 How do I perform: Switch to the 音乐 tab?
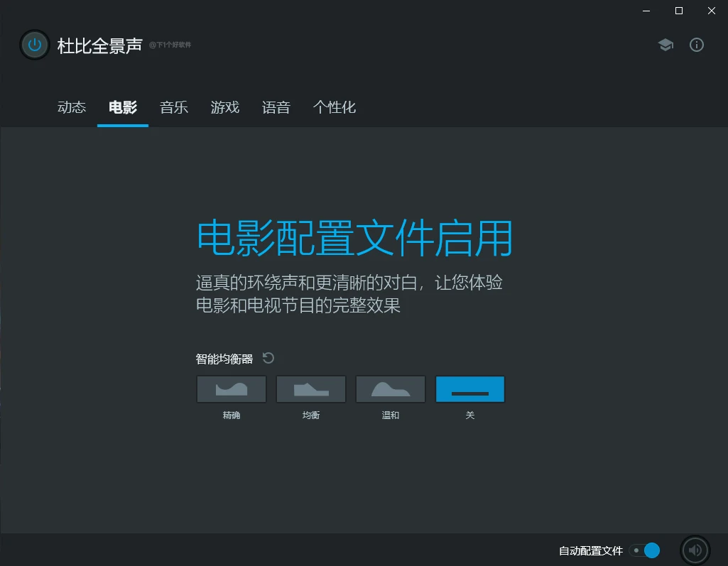click(173, 107)
